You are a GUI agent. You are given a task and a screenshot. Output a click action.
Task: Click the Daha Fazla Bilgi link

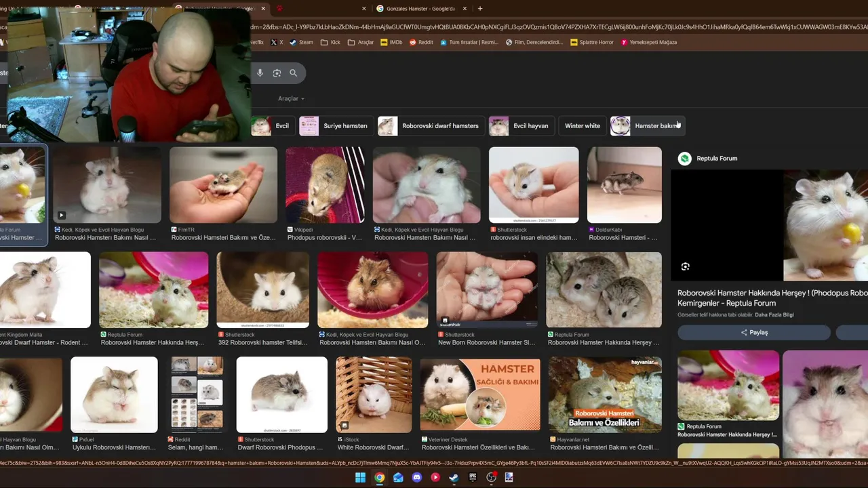tap(774, 315)
